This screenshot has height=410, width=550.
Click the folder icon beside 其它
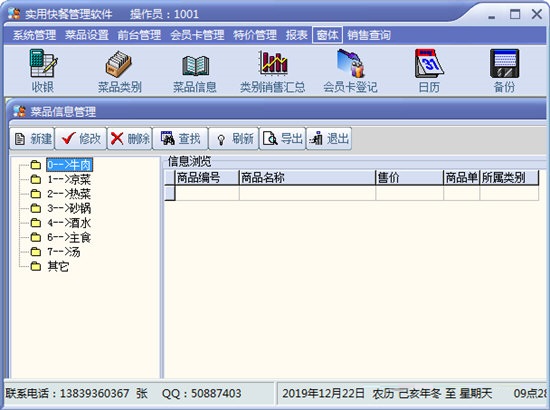tap(35, 267)
